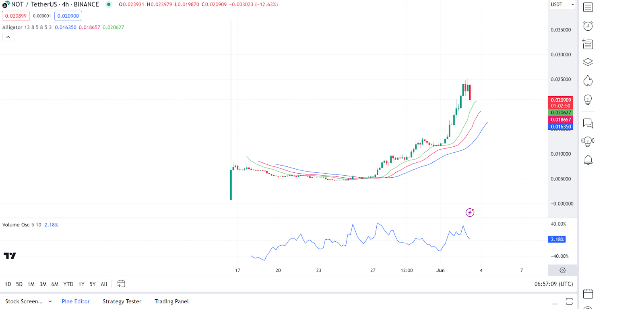Click the TradingView logo on chart
The image size is (644, 309).
[10, 255]
